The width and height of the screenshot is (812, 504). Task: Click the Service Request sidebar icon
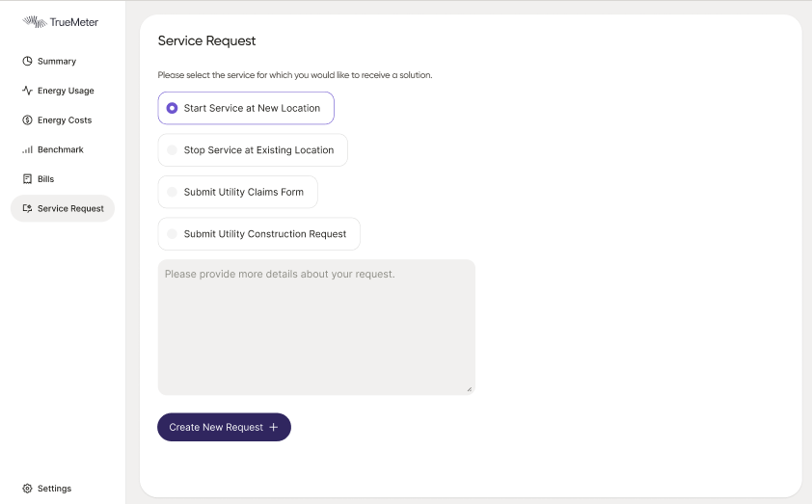click(27, 208)
